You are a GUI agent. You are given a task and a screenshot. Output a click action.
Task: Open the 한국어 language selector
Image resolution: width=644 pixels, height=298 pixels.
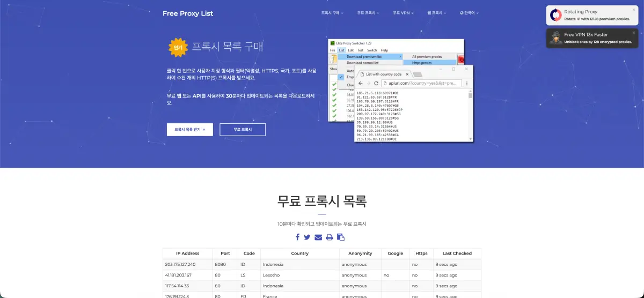[469, 13]
